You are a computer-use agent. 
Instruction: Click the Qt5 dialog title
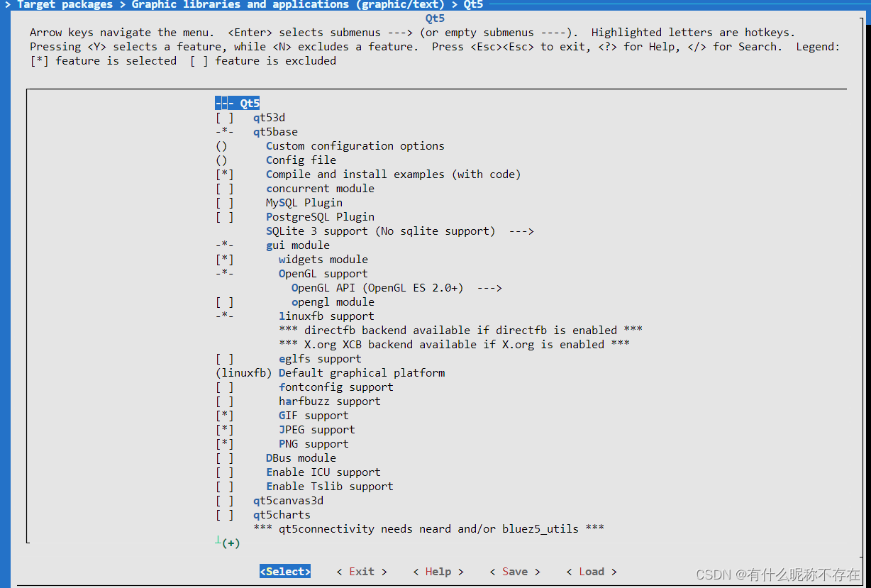pyautogui.click(x=435, y=18)
